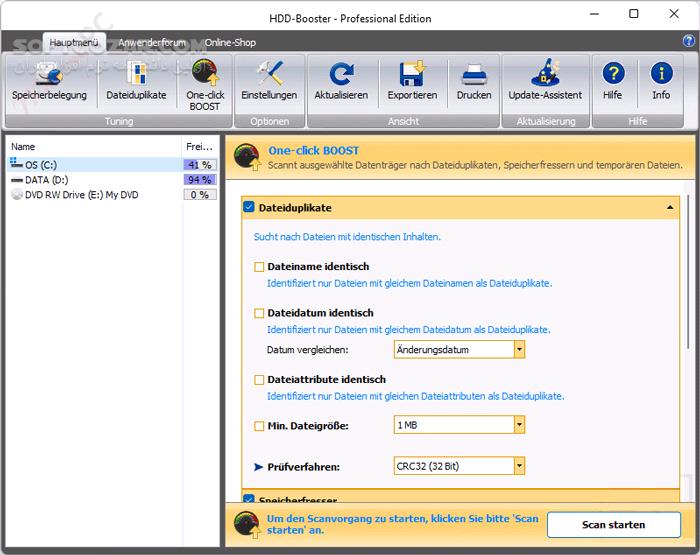Select OS (C:) drive row
The width and height of the screenshot is (700, 555).
(x=112, y=164)
